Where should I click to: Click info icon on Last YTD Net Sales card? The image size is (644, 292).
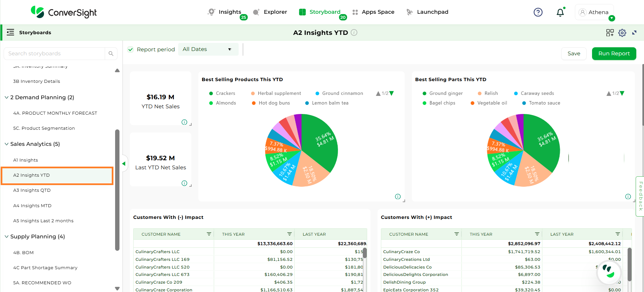[x=184, y=183]
